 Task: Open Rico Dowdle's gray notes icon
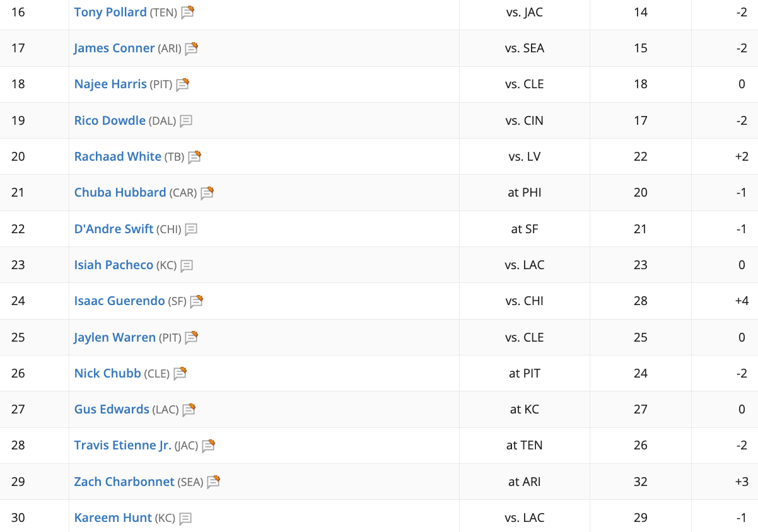(x=186, y=121)
